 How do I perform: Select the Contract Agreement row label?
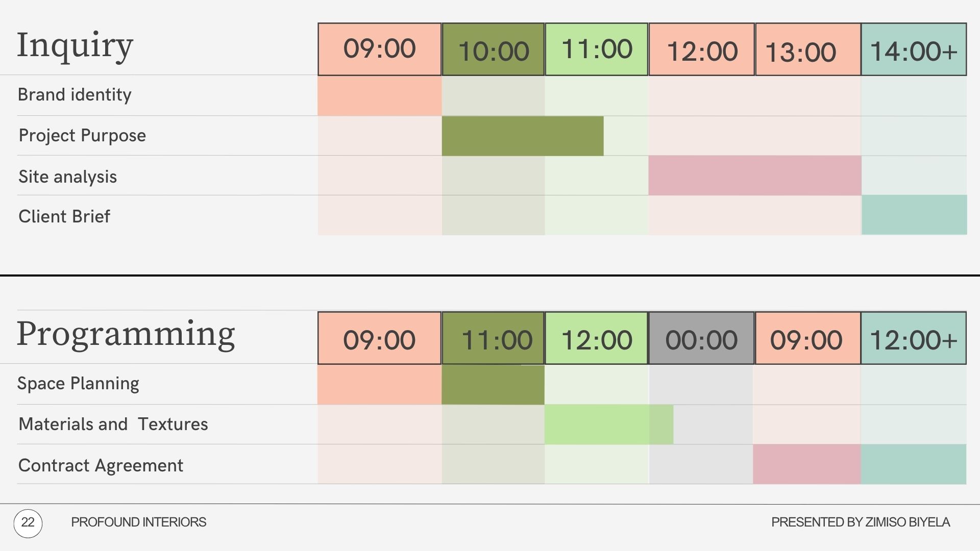(101, 465)
